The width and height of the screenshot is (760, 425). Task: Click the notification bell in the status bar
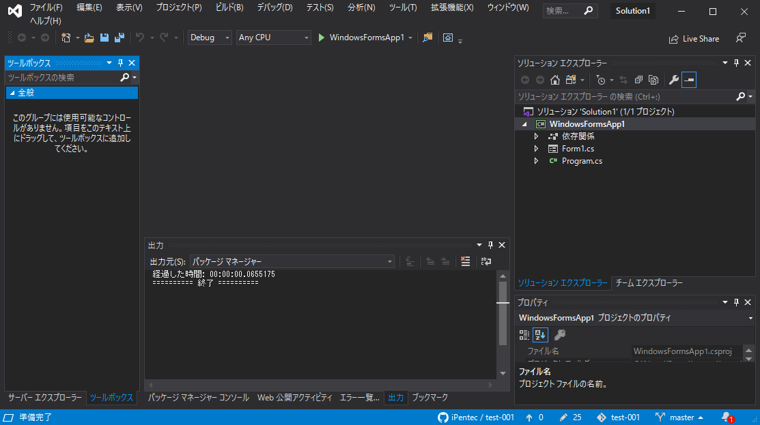[x=727, y=417]
